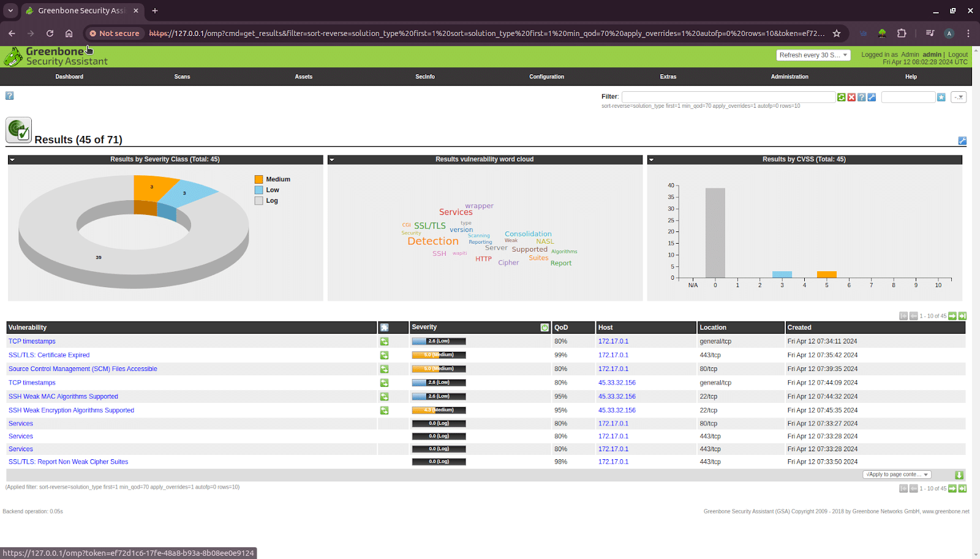The image size is (980, 559).
Task: Open the dashboard edit wrench icon below filter
Action: [962, 141]
